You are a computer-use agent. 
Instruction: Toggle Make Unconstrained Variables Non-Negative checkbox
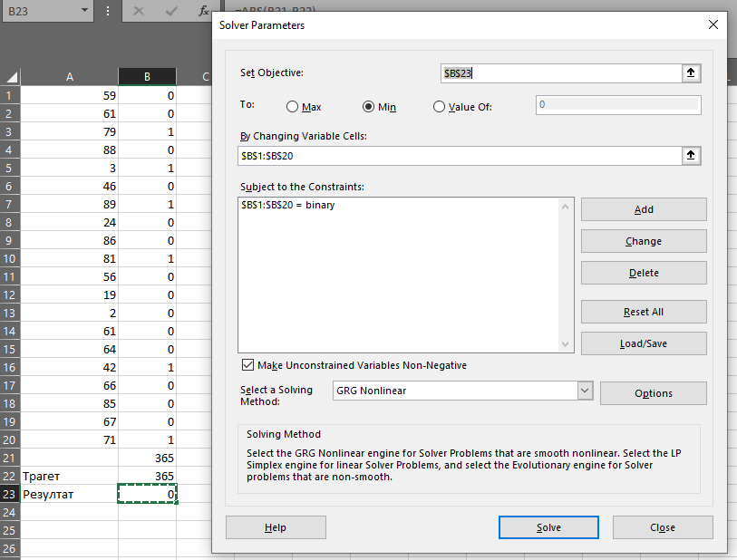click(x=248, y=365)
